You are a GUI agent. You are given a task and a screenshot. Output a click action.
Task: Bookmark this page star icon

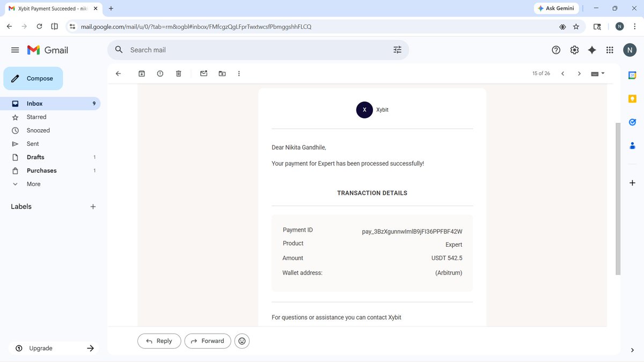click(x=576, y=26)
